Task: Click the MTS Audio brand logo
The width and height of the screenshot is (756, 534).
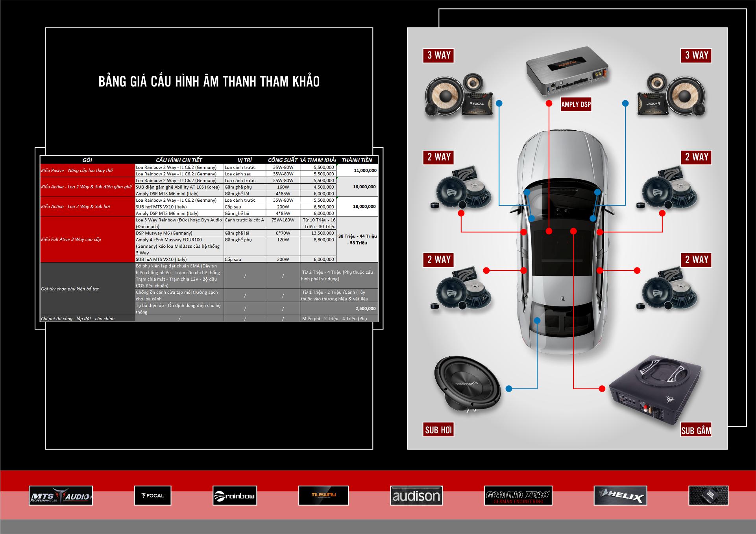Action: (x=61, y=496)
